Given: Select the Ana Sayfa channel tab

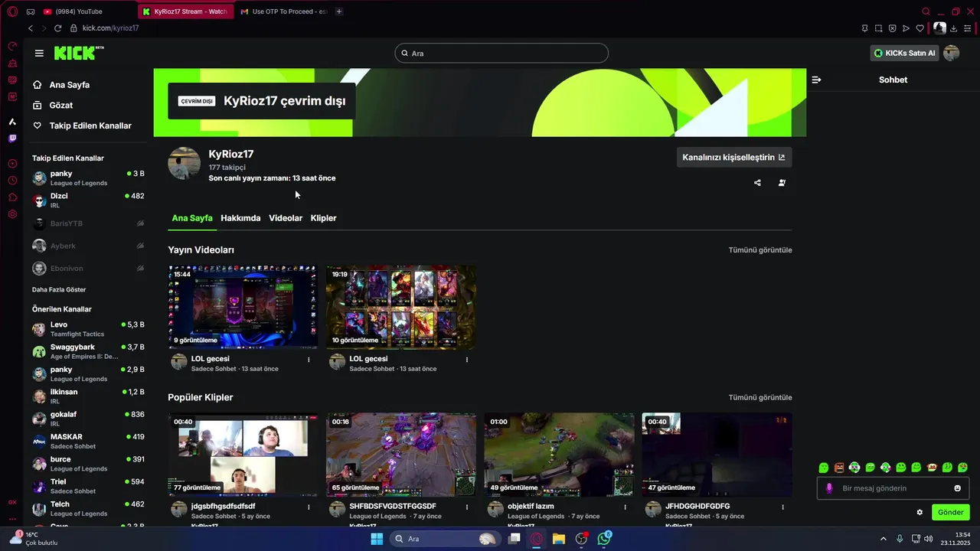Looking at the screenshot, I should (x=192, y=218).
